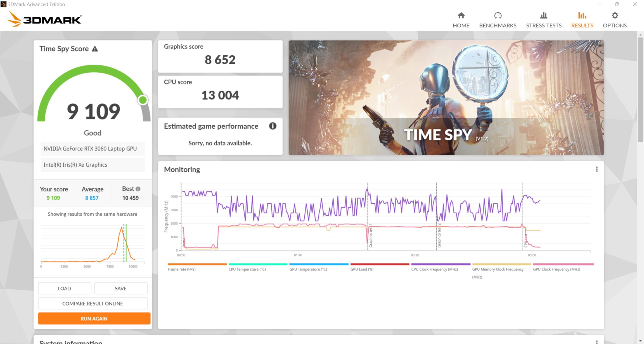
Task: Click the Estimated game performance info icon
Action: (273, 126)
